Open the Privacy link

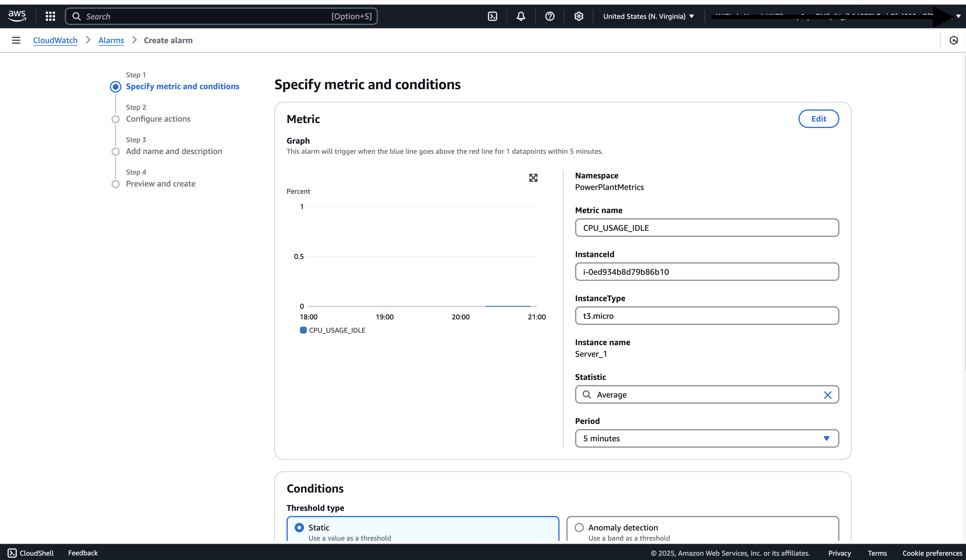(839, 553)
